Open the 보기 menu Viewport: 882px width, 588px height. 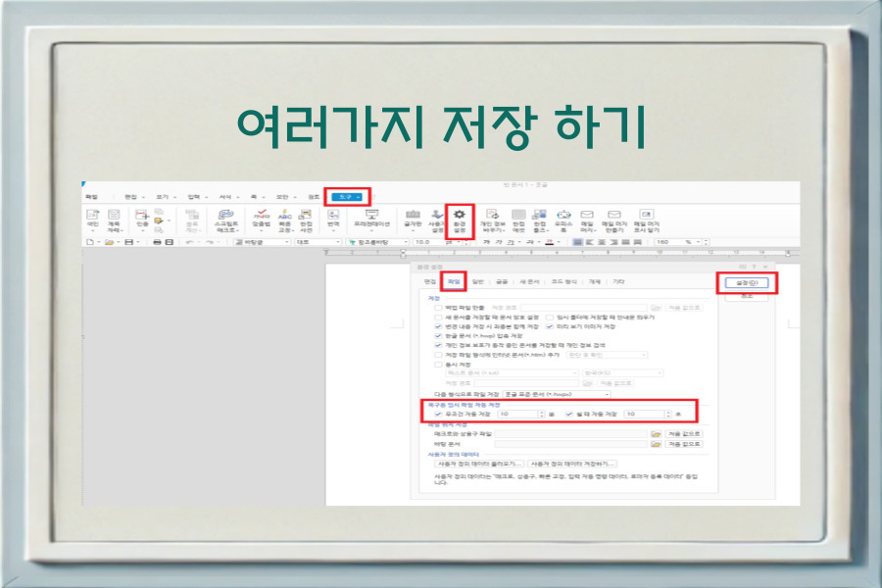(166, 197)
